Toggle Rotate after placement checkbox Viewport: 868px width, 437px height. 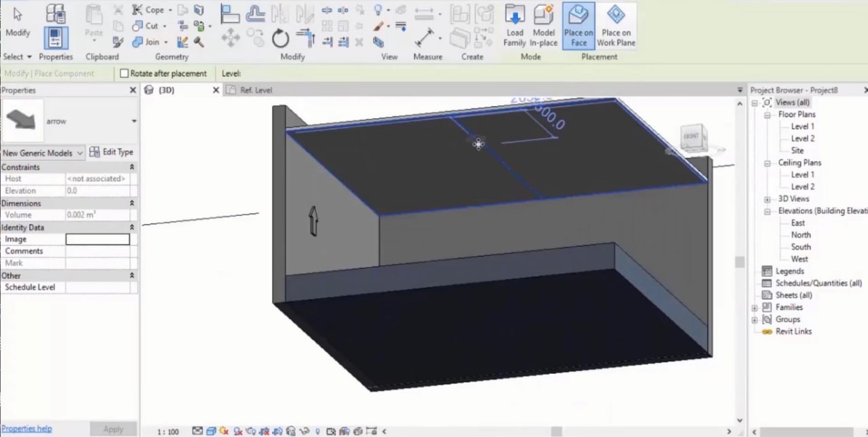tap(124, 73)
